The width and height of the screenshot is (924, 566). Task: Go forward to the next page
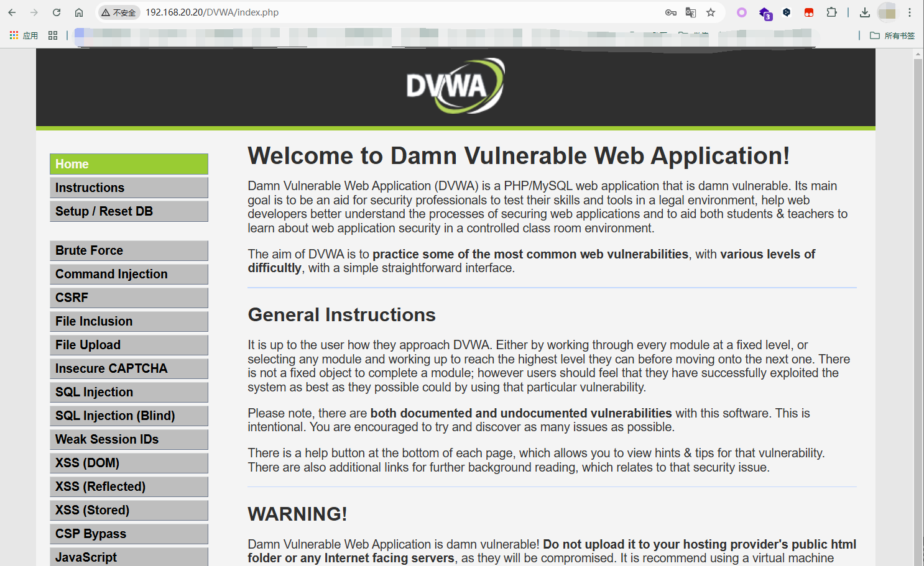34,12
